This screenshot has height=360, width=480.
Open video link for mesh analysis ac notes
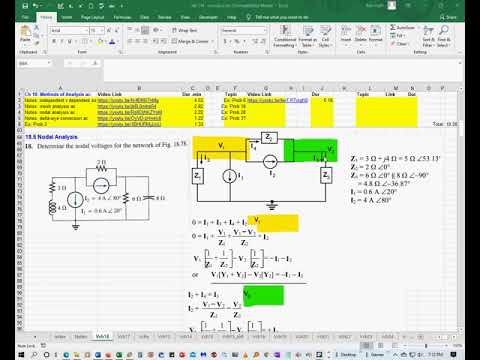pyautogui.click(x=126, y=106)
